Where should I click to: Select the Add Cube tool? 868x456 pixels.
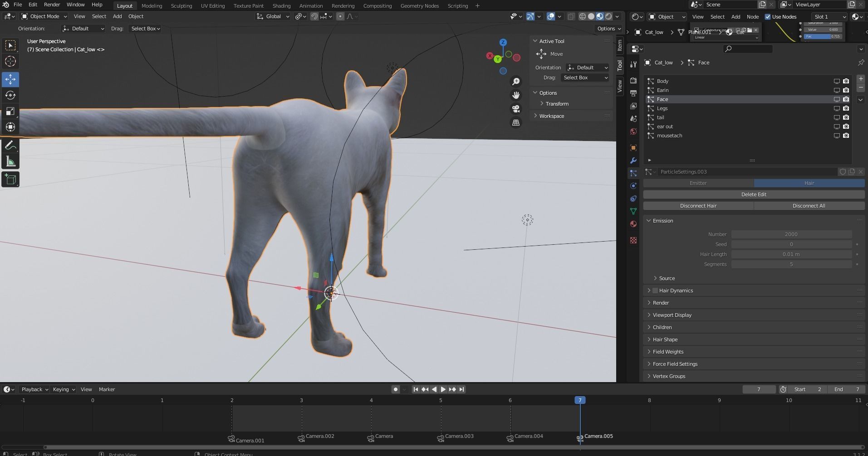click(x=10, y=179)
